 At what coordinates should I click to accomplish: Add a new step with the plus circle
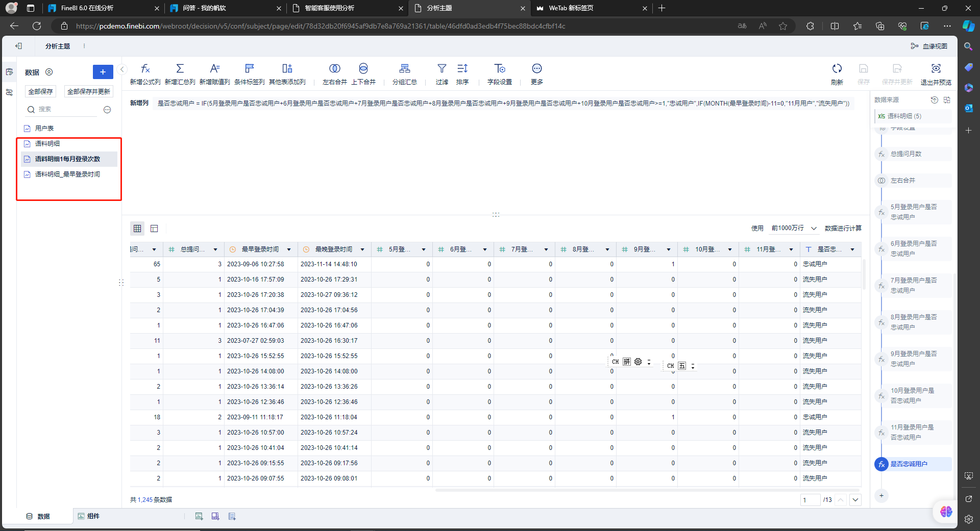click(881, 495)
